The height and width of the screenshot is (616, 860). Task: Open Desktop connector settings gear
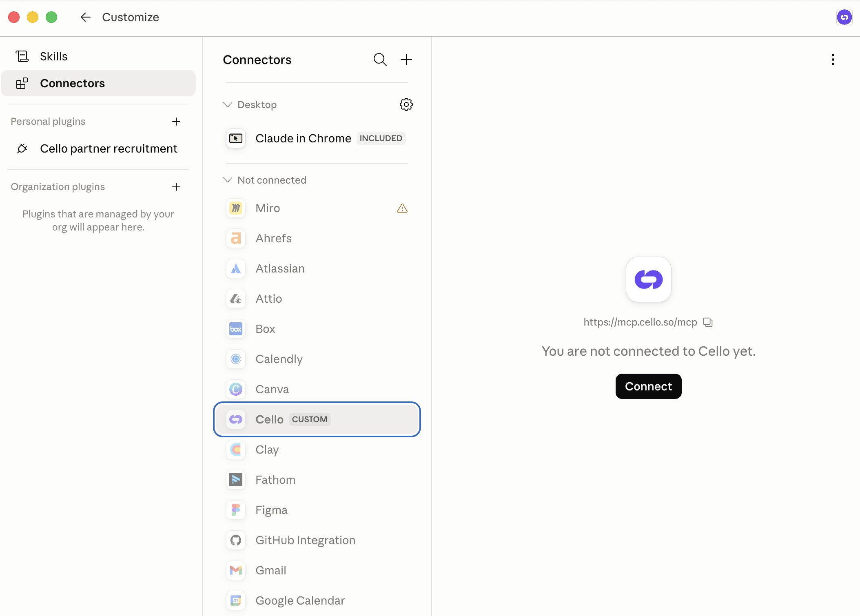click(x=406, y=104)
